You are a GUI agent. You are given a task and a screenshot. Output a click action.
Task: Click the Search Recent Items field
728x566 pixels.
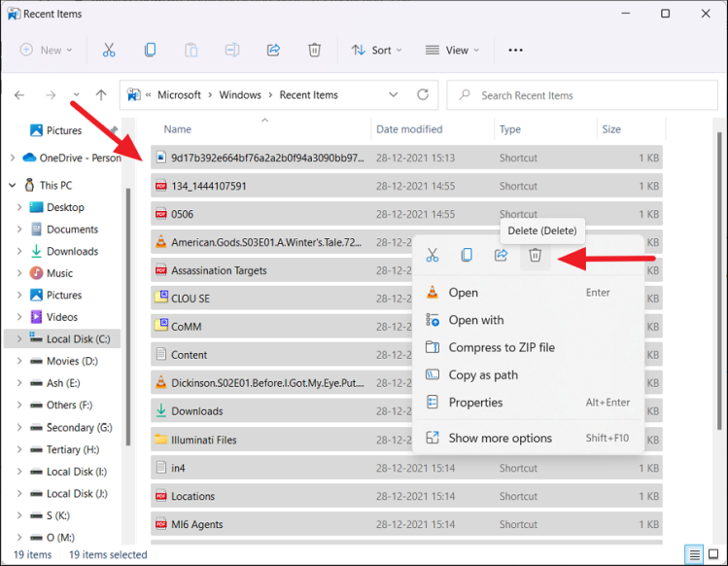(583, 95)
